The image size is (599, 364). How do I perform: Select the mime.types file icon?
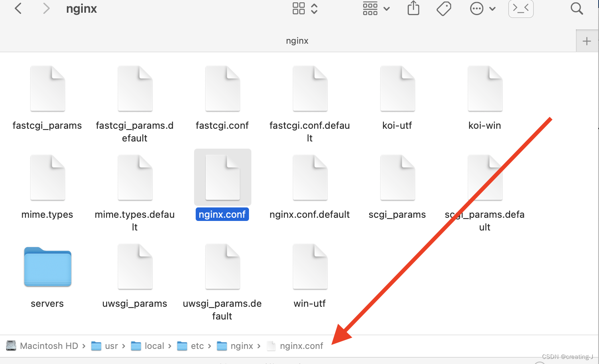pos(48,178)
